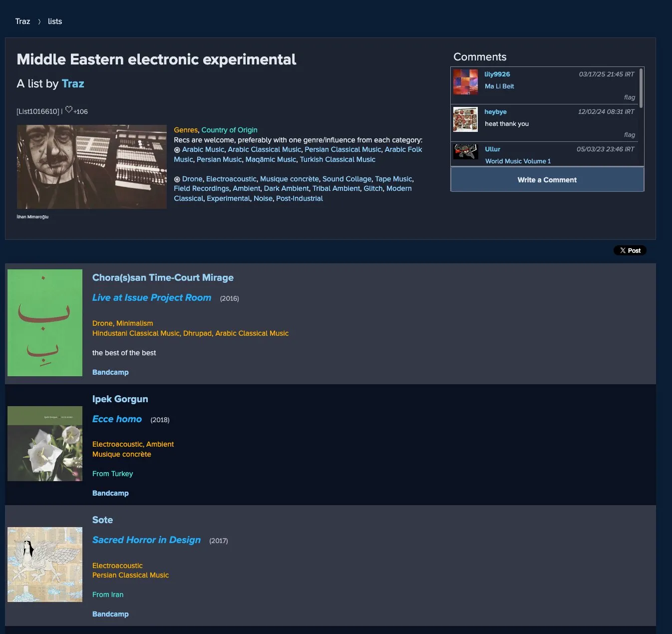
Task: Open the Ecce homo album cover
Action: click(45, 444)
